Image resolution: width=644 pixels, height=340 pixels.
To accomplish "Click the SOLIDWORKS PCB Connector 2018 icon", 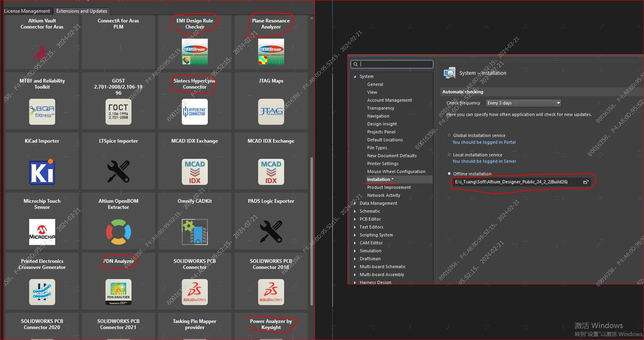I will click(271, 292).
